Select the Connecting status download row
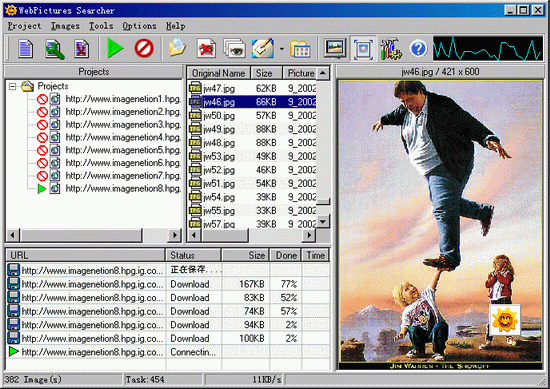The height and width of the screenshot is (389, 550). click(168, 352)
